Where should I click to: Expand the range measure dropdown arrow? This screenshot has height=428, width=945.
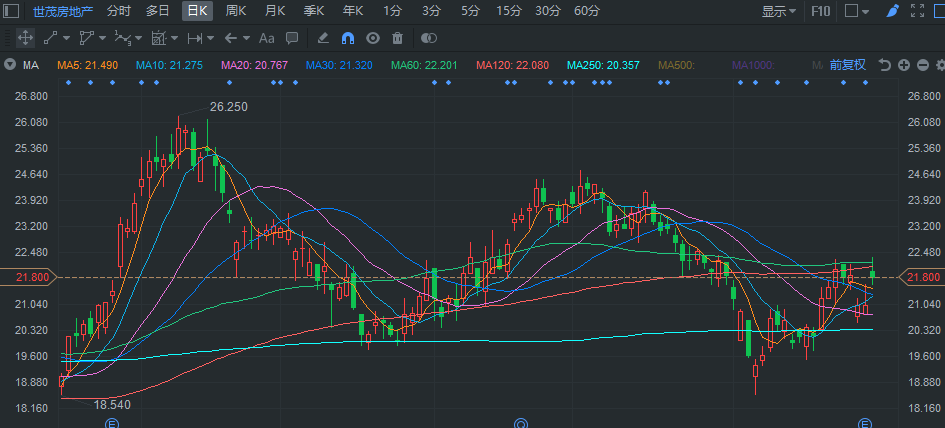[210, 39]
